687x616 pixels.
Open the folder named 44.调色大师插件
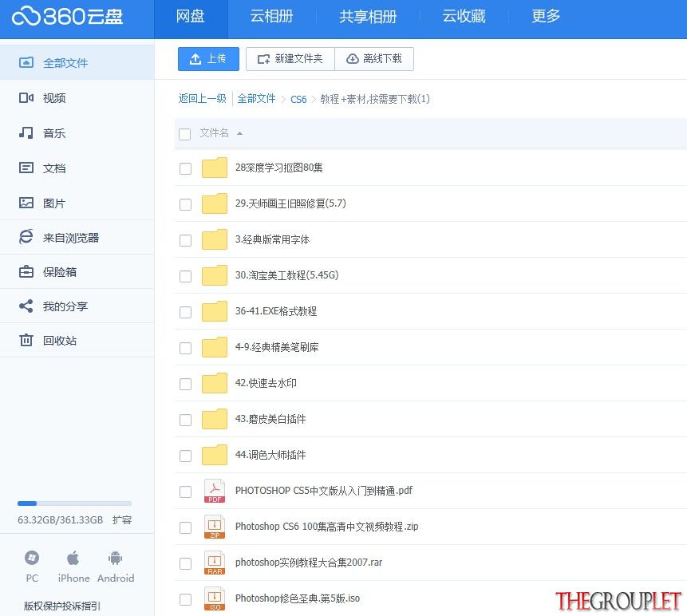tap(270, 455)
